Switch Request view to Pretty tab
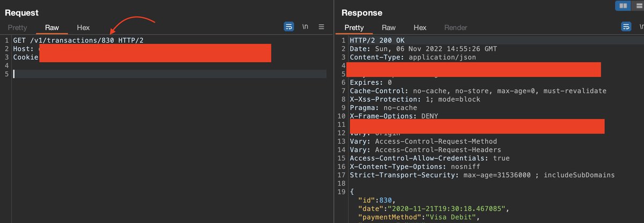The width and height of the screenshot is (644, 223). point(18,27)
